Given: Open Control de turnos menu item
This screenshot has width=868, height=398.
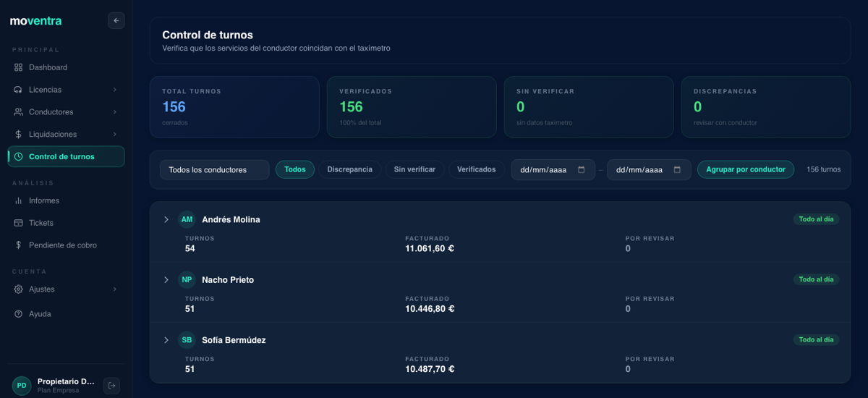Looking at the screenshot, I should point(66,156).
